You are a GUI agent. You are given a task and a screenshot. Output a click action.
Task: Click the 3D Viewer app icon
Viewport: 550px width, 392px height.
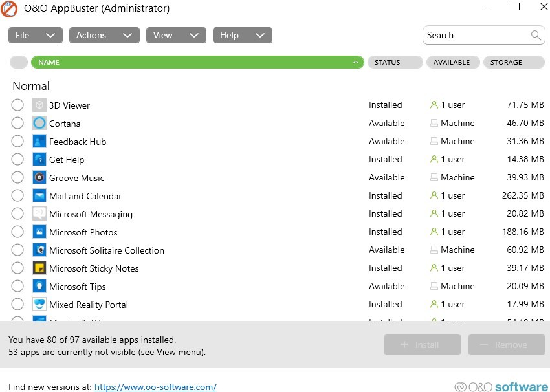coord(39,105)
